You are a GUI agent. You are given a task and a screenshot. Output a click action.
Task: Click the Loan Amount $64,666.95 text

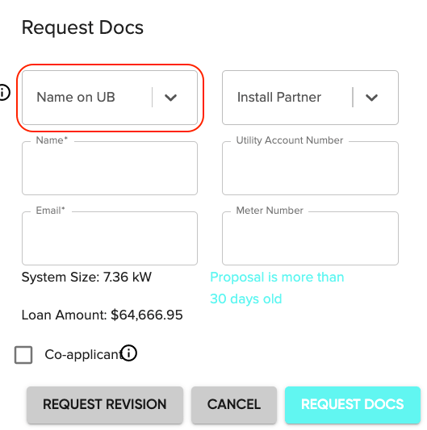[102, 315]
